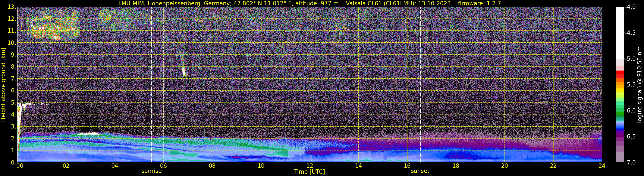Click the height tick label '12.'
This screenshot has width=644, height=176.
pyautogui.click(x=12, y=19)
